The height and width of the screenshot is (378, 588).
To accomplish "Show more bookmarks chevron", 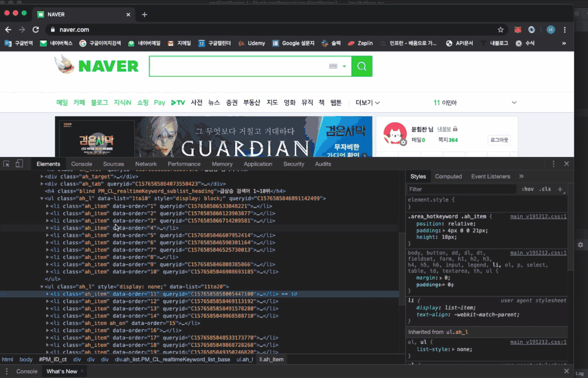I will pyautogui.click(x=564, y=43).
